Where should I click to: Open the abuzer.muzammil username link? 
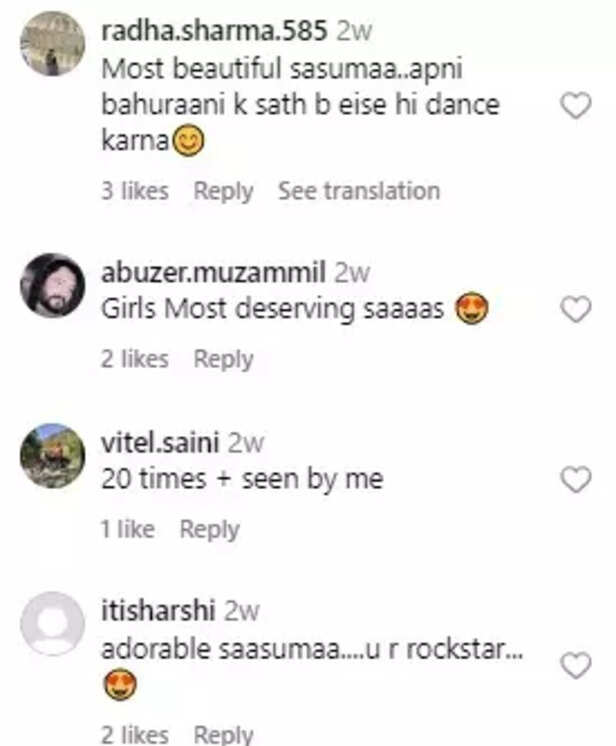click(214, 274)
